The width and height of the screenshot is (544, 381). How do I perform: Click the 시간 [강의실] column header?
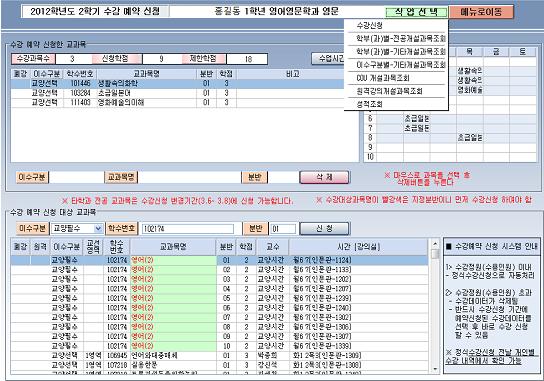(x=358, y=247)
